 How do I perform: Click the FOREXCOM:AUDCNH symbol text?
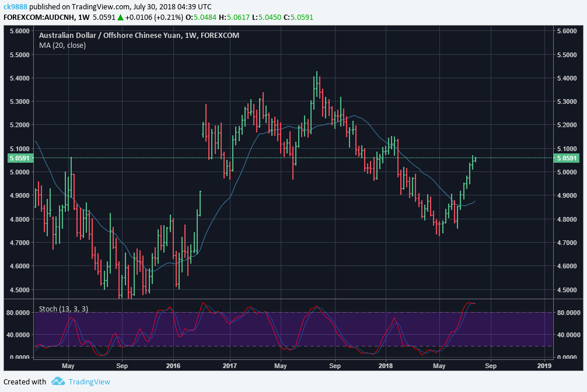(x=39, y=17)
